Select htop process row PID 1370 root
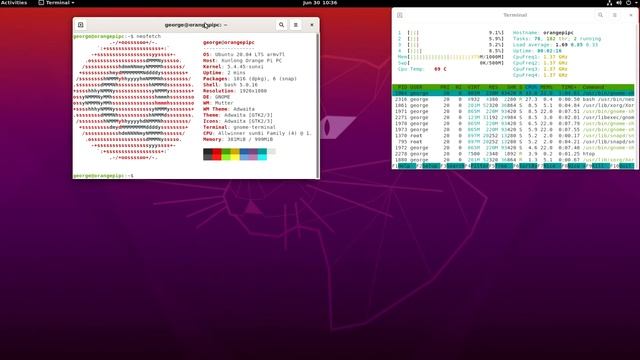This screenshot has height=360, width=640. click(513, 136)
